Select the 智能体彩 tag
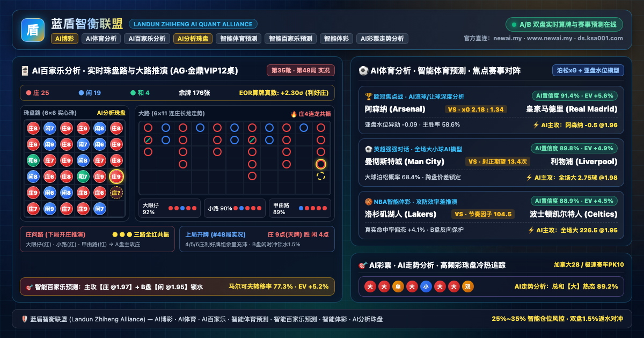This screenshot has width=644, height=338. coord(336,39)
